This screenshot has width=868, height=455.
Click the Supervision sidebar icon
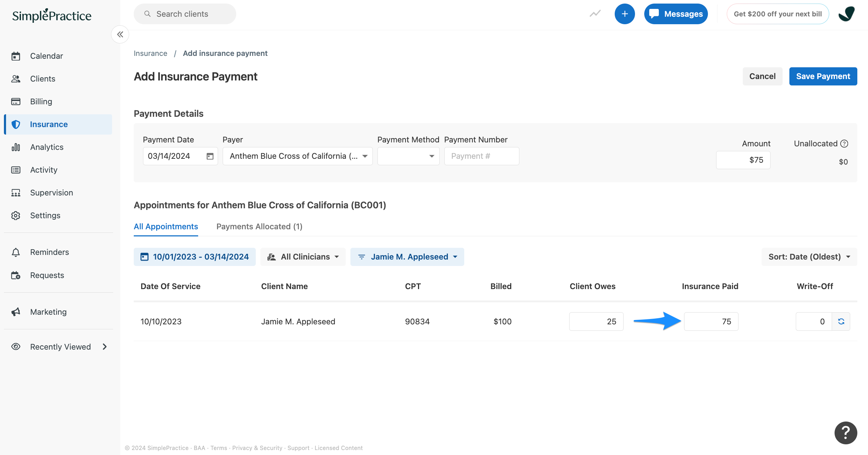(16, 193)
